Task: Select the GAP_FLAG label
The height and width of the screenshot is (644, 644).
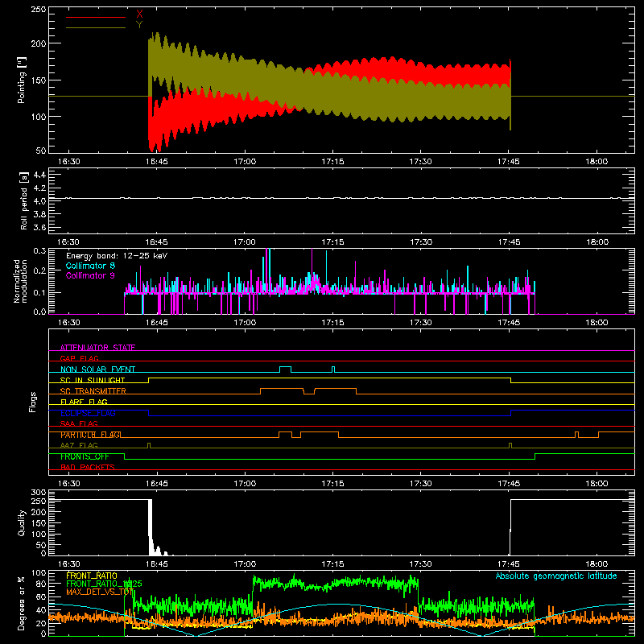Action: pos(79,358)
